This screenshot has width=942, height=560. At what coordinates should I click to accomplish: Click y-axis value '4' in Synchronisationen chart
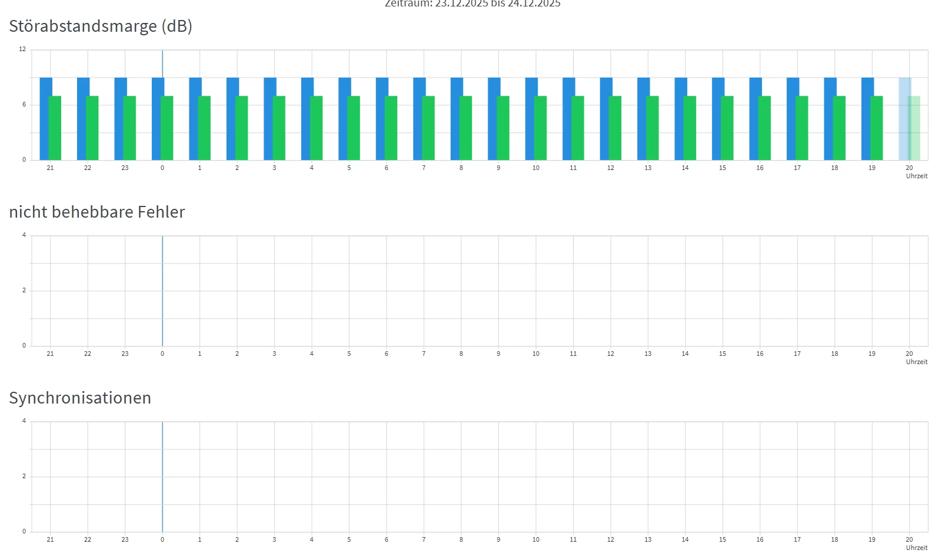click(x=24, y=421)
